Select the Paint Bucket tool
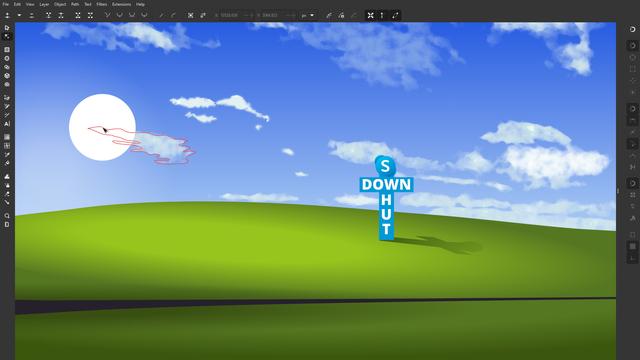 point(7,163)
